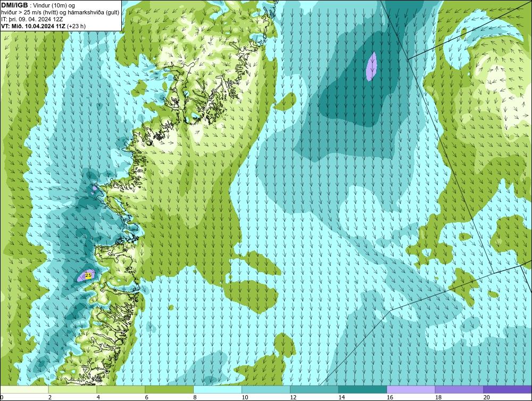Viewport: 532px width, 401px height.
Task: Select the 8–10 pale cyan legend swatch
Action: click(218, 389)
